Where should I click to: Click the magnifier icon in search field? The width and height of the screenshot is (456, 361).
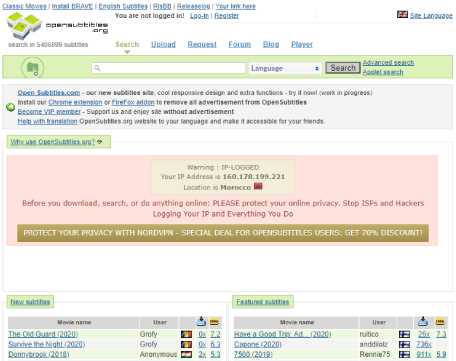click(97, 68)
